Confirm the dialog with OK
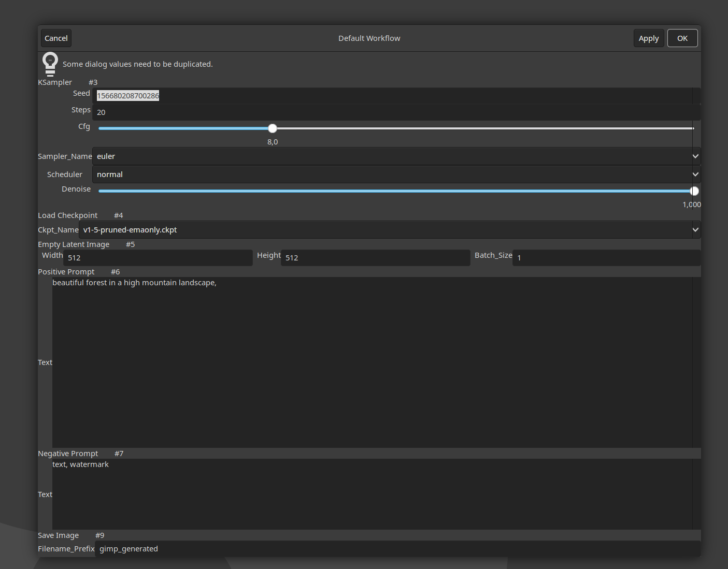Screen dimensions: 728x569 pos(682,38)
